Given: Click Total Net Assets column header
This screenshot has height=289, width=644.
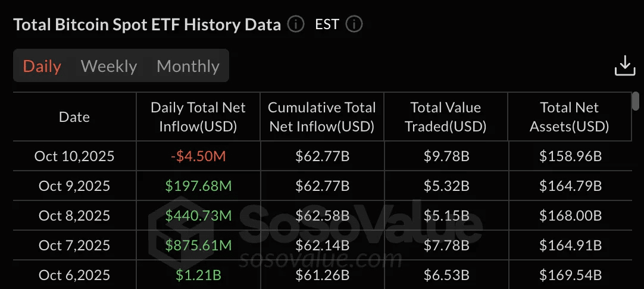Looking at the screenshot, I should [570, 117].
